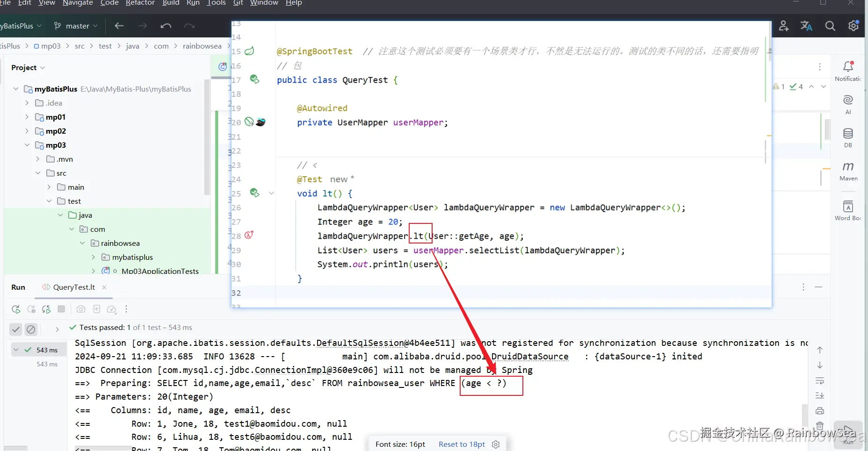Click the run gutter icon beside QueryTest class
This screenshot has width=868, height=451.
coord(254,79)
